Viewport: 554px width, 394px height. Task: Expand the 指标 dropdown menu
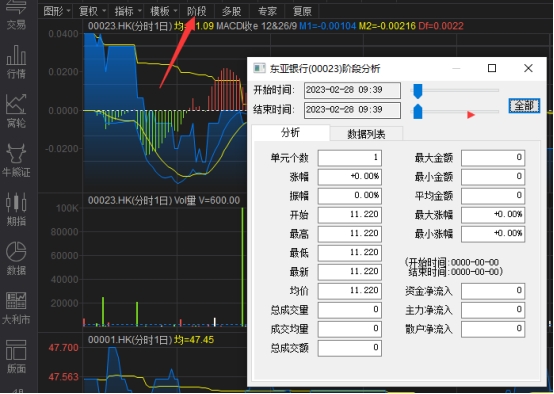pyautogui.click(x=128, y=11)
